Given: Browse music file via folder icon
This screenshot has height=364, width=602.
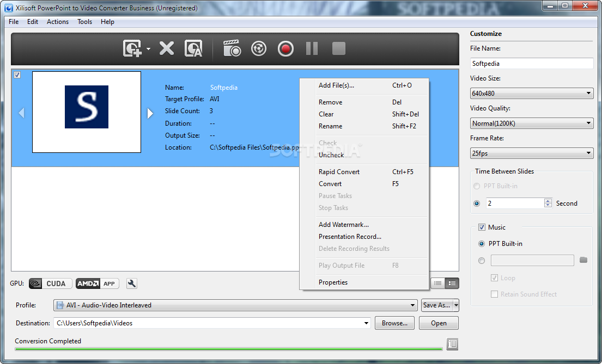Looking at the screenshot, I should tap(583, 260).
